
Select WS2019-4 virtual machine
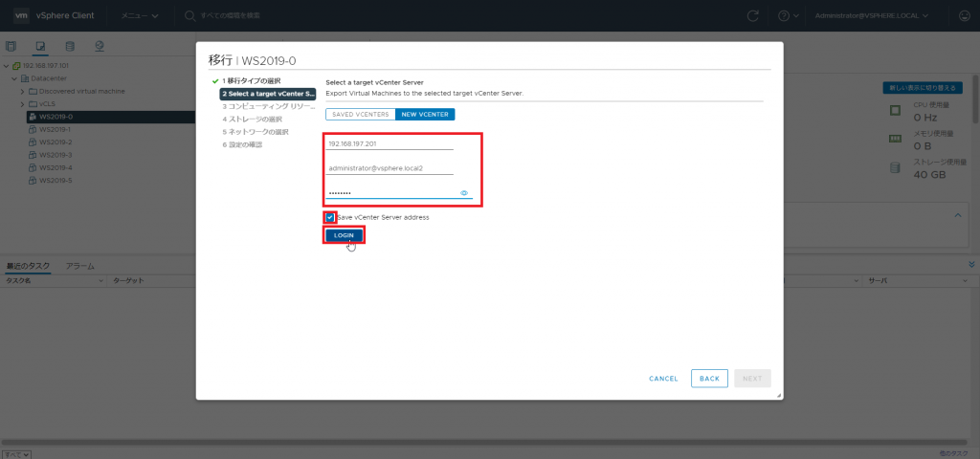point(55,168)
